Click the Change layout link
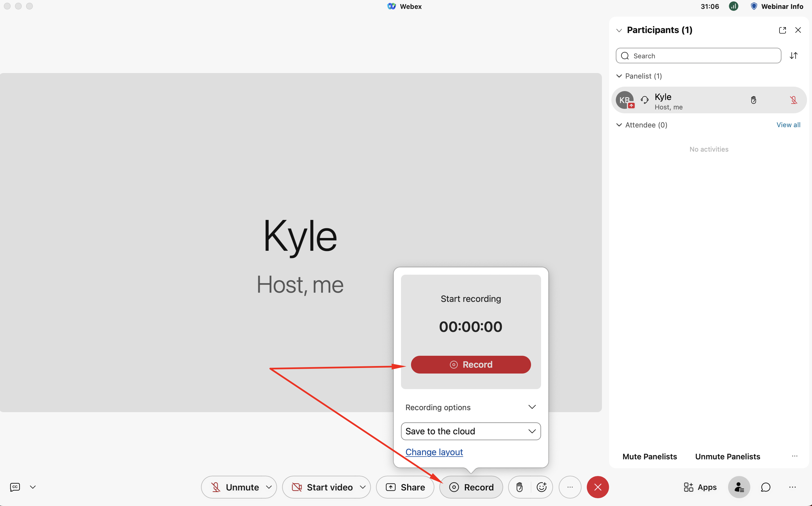Image resolution: width=812 pixels, height=506 pixels. pos(434,452)
